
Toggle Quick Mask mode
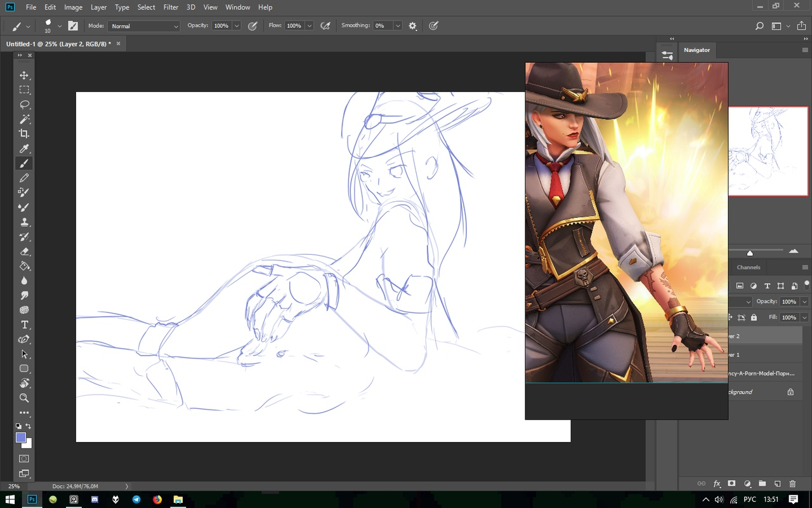24,458
